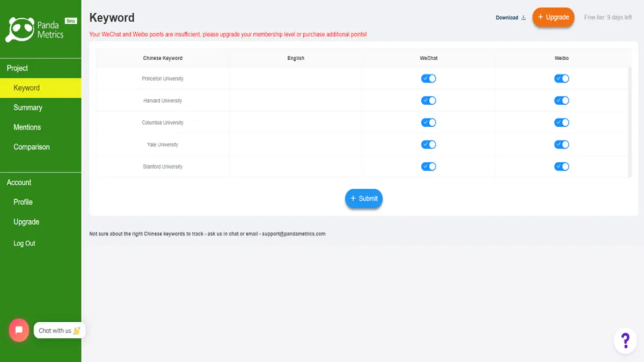Image resolution: width=644 pixels, height=362 pixels.
Task: Open the Summary page
Action: coord(28,107)
